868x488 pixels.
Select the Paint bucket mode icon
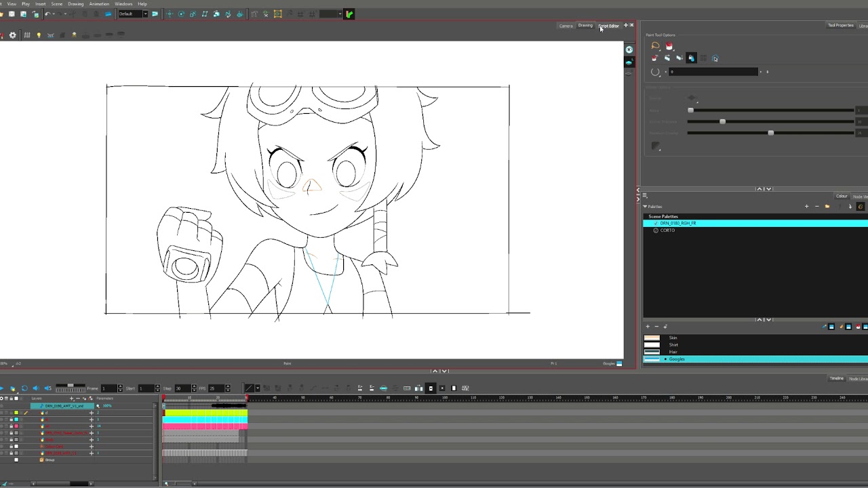[669, 46]
